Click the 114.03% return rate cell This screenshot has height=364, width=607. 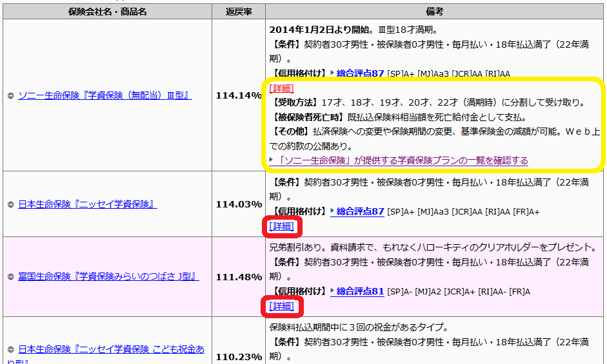click(x=239, y=204)
